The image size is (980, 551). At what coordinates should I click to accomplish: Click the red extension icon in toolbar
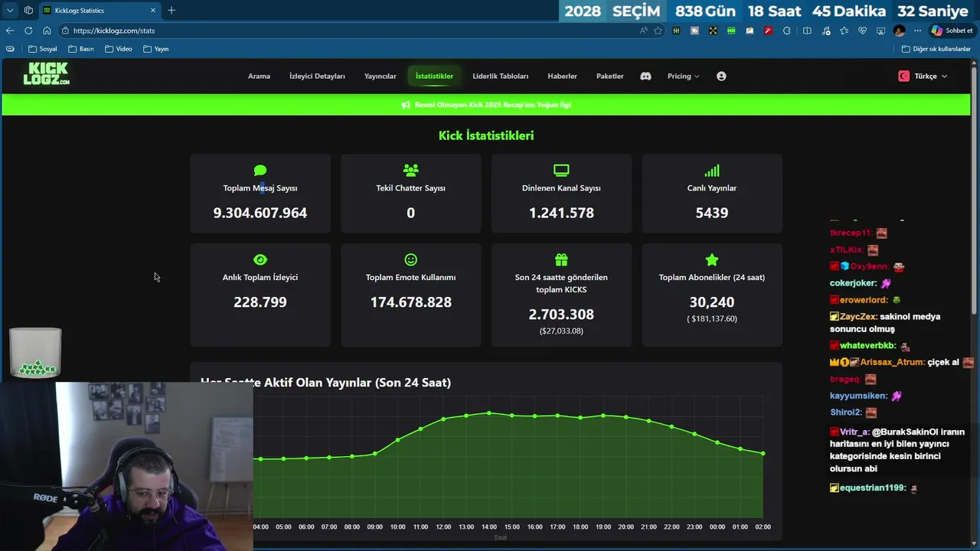pos(768,31)
